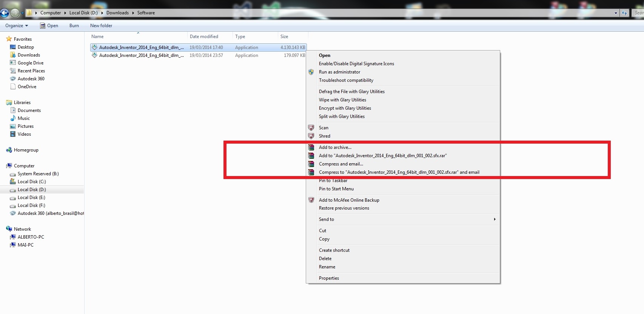Viewport: 644px width, 314px height.
Task: Choose Restore previous versions
Action: 344,208
